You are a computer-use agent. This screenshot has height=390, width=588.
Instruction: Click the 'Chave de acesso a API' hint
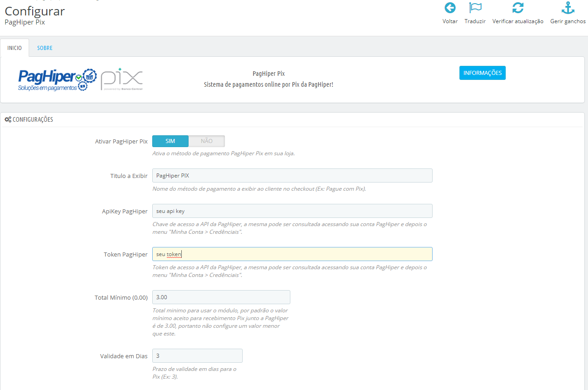point(289,228)
